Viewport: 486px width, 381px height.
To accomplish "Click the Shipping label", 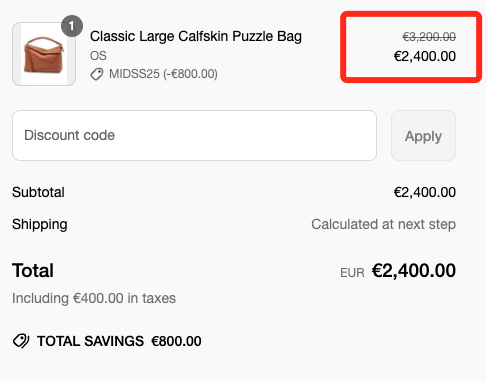I will click(40, 225).
